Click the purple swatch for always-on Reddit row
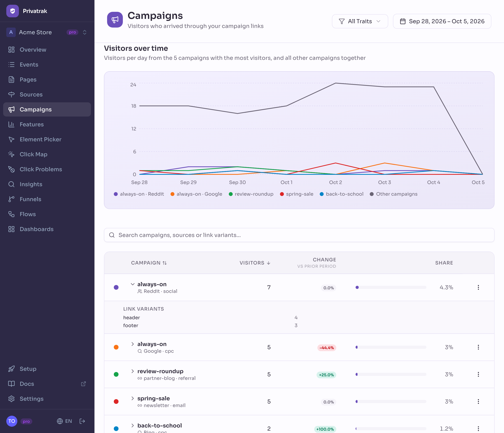Viewport: 504px width, 433px height. click(x=116, y=287)
